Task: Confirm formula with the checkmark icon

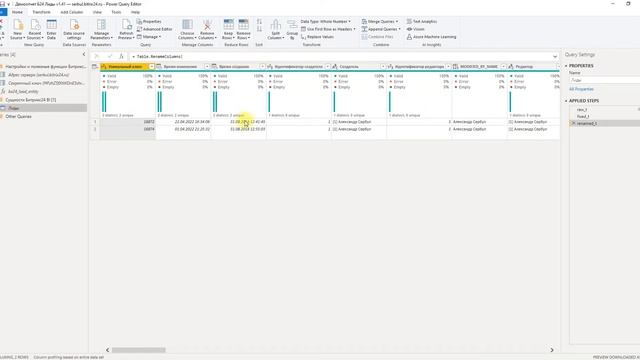Action: coord(109,56)
